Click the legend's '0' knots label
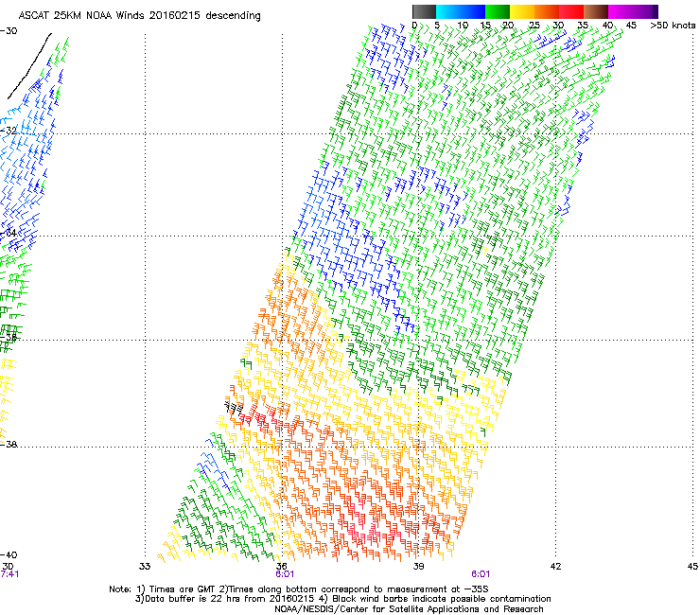 click(x=414, y=26)
